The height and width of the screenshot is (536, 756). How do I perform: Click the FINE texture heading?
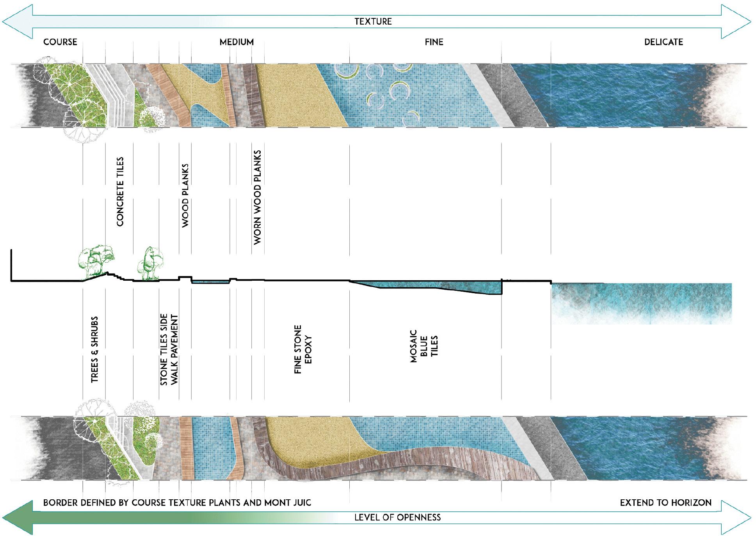pyautogui.click(x=434, y=42)
